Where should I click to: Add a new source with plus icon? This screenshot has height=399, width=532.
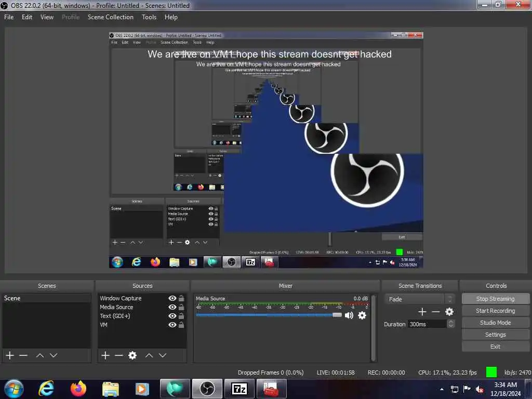(x=105, y=355)
